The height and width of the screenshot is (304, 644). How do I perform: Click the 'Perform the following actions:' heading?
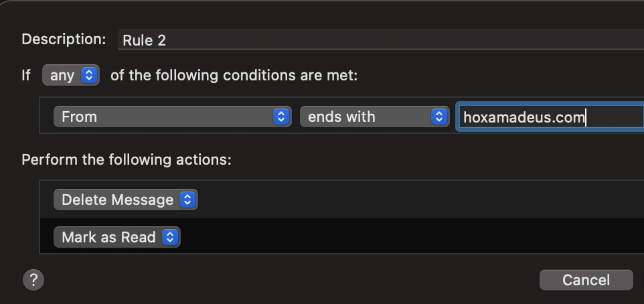click(127, 160)
